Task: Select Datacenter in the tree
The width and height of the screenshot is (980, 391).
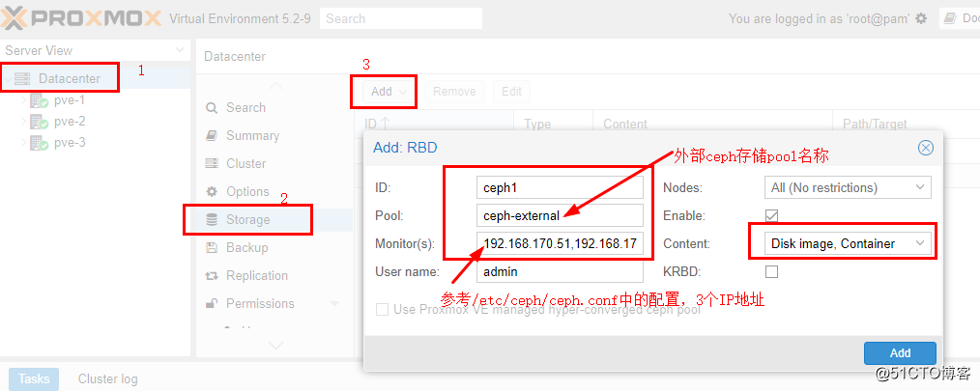Action: click(69, 79)
